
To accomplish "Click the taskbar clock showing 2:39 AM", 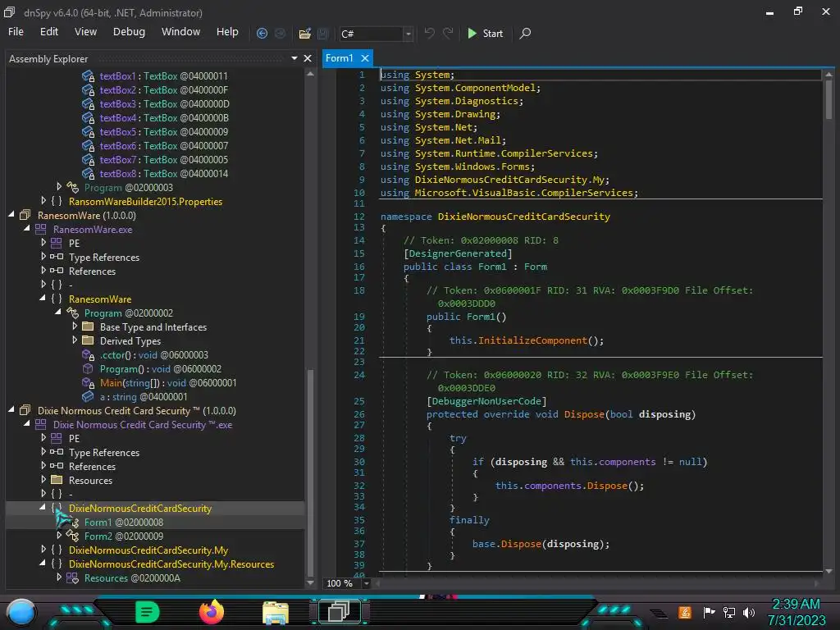I will pyautogui.click(x=796, y=612).
